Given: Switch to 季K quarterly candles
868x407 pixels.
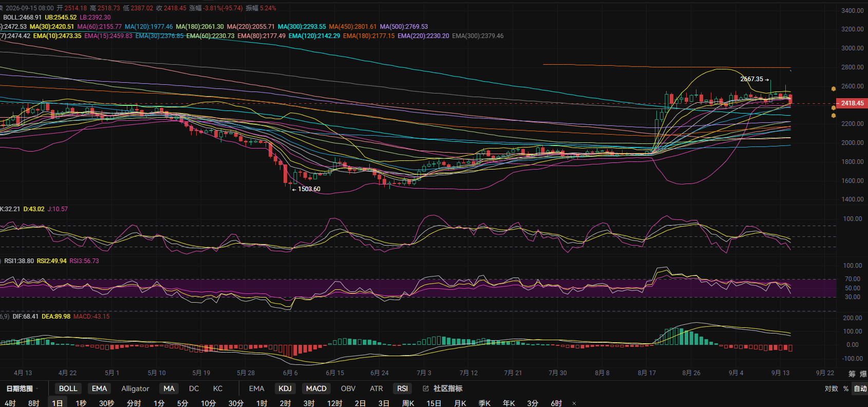Looking at the screenshot, I should [484, 403].
